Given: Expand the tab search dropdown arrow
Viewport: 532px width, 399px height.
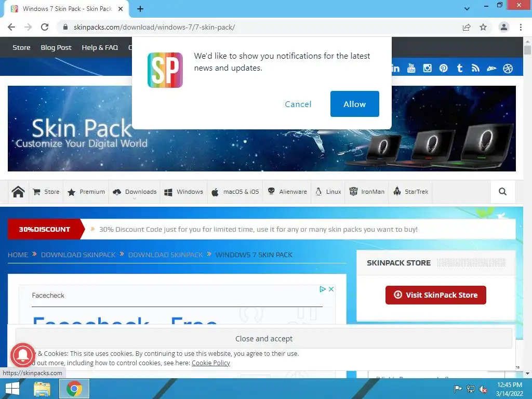Looking at the screenshot, I should (467, 9).
